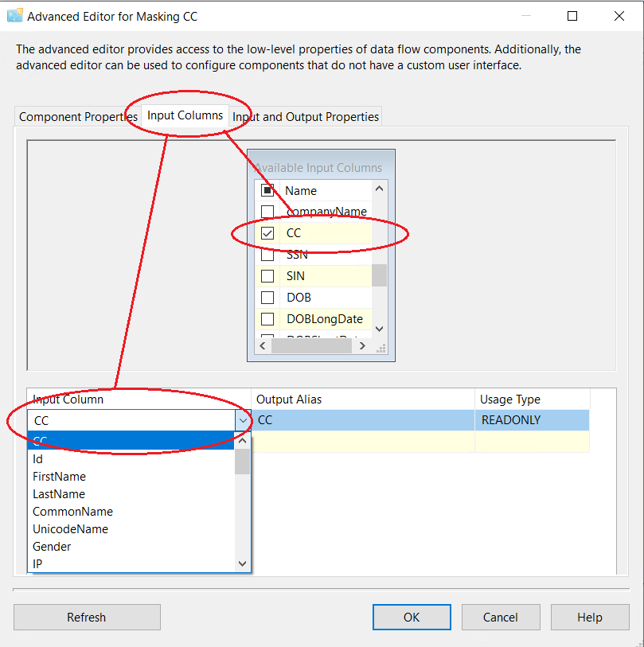Switch to the Component Properties tab
This screenshot has height=647, width=644.
point(77,117)
